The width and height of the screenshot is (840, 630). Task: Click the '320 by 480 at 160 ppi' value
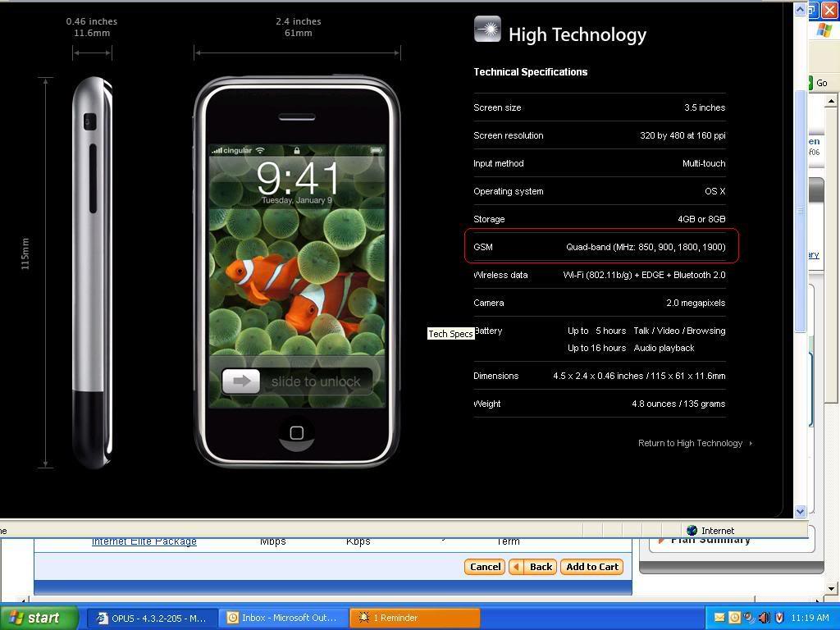pos(682,135)
